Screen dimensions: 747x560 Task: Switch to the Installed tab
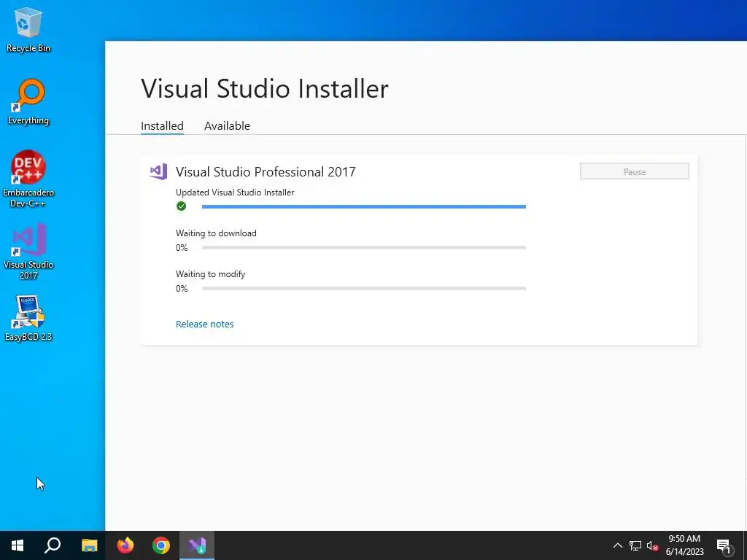click(x=162, y=125)
